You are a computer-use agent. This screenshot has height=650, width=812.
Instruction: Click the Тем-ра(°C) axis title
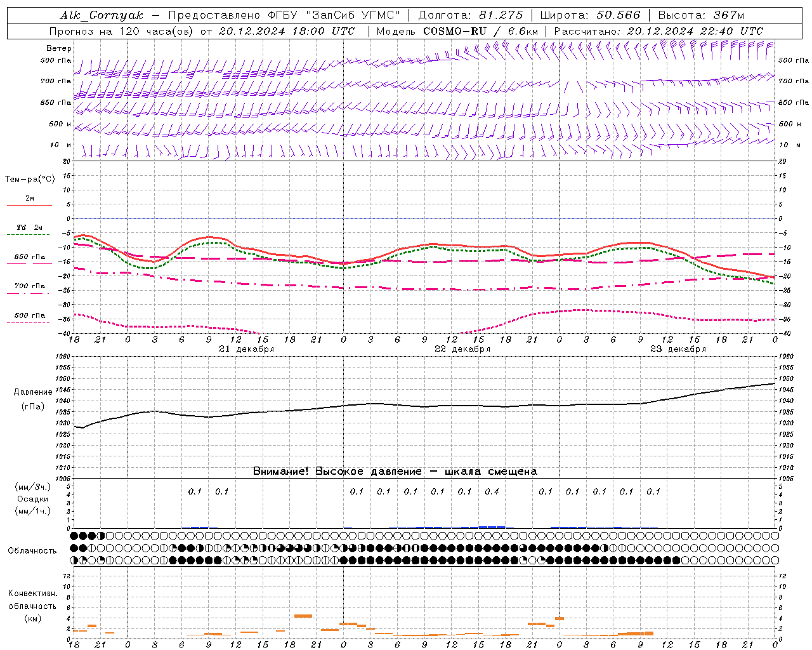[x=30, y=180]
